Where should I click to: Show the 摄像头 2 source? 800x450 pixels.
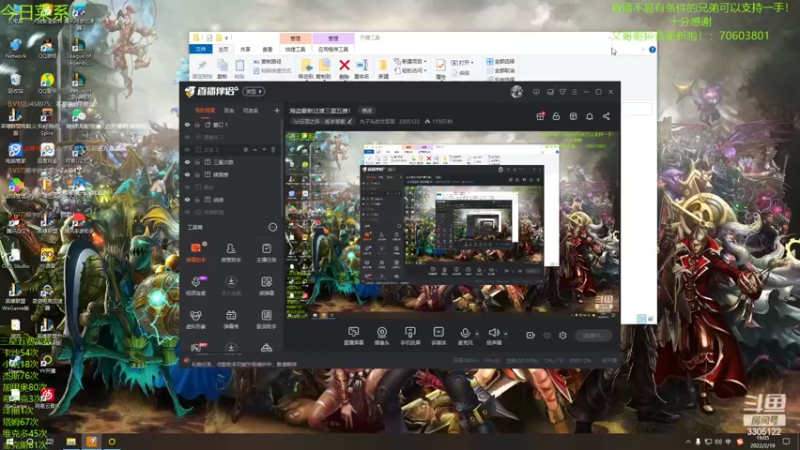(x=187, y=137)
